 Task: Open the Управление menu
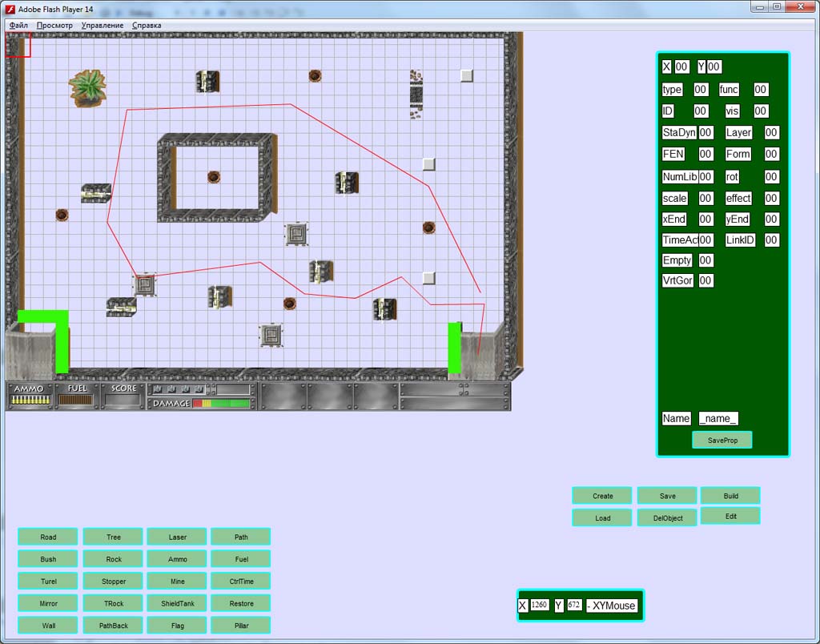tap(102, 25)
